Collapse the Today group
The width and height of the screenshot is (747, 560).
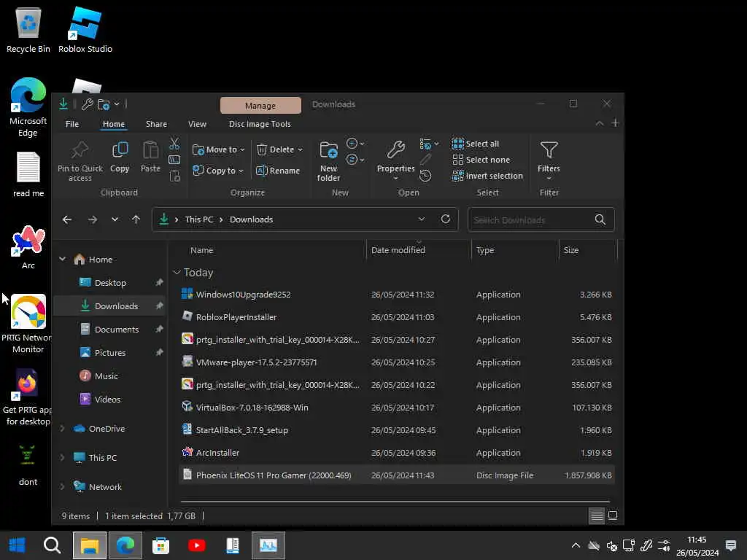177,273
